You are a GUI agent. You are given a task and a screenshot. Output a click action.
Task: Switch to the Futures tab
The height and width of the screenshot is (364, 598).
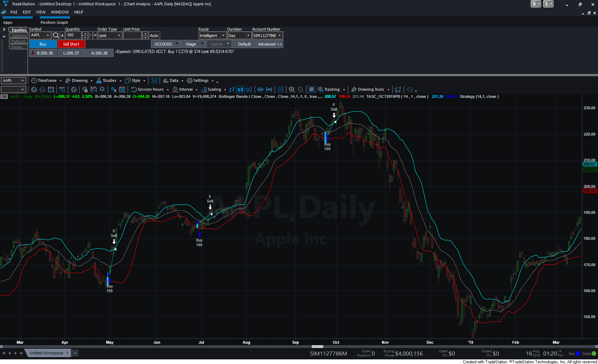[19, 41]
